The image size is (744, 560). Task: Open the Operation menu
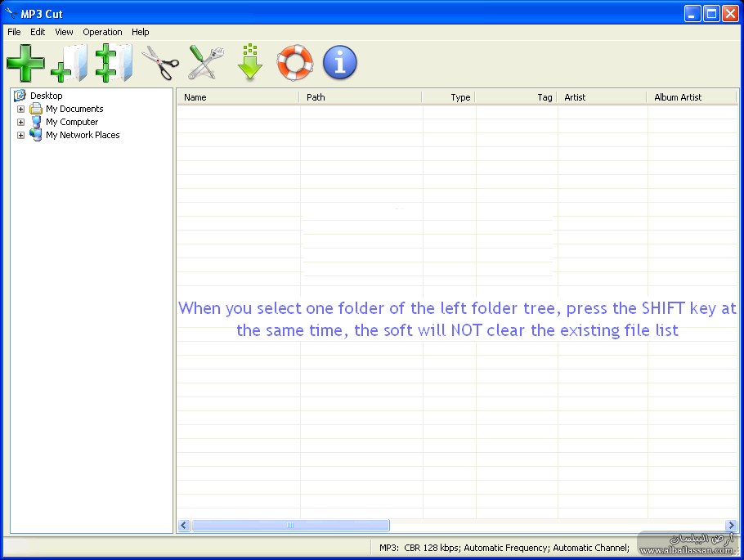(x=102, y=32)
